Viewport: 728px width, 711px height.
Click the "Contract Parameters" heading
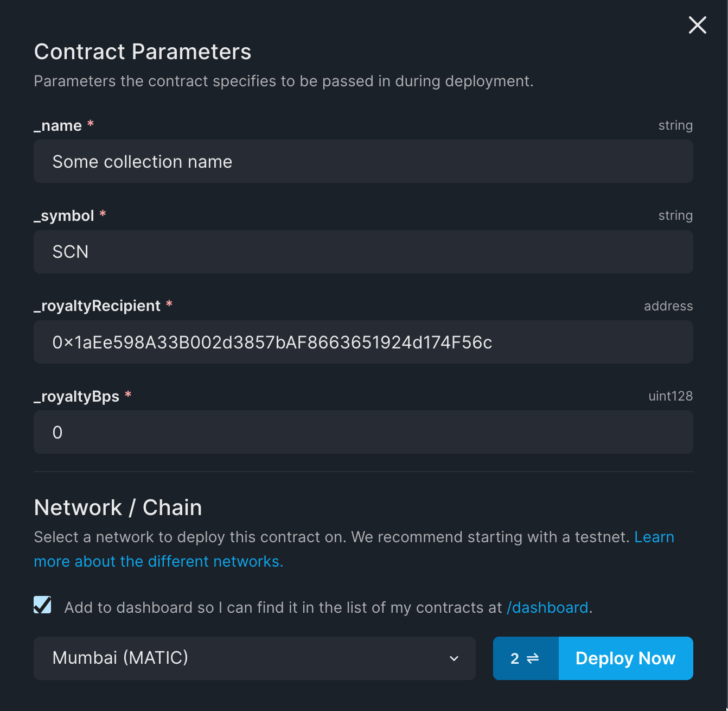point(143,52)
